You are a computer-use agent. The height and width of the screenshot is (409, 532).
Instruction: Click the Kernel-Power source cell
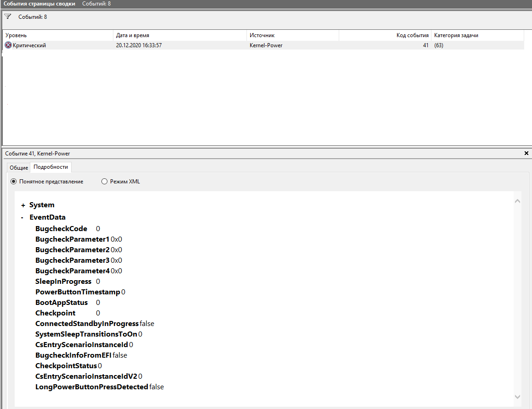[266, 45]
